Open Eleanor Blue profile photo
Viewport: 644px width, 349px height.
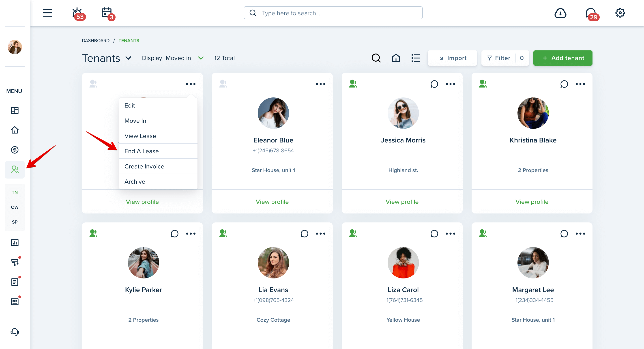click(273, 113)
